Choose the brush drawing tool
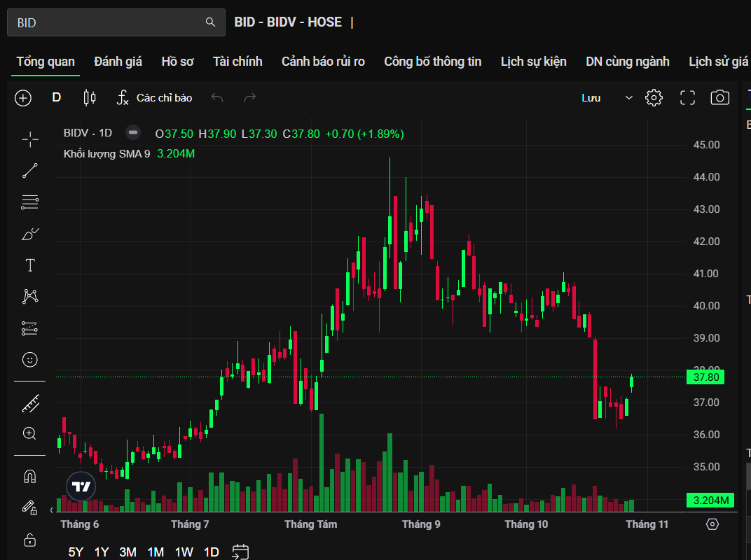This screenshot has width=751, height=560. 30,234
